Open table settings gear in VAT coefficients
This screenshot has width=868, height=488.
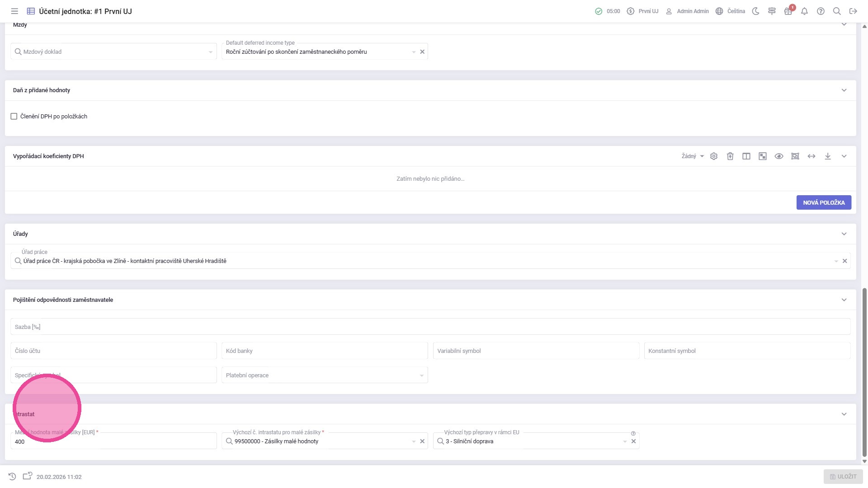tap(714, 156)
